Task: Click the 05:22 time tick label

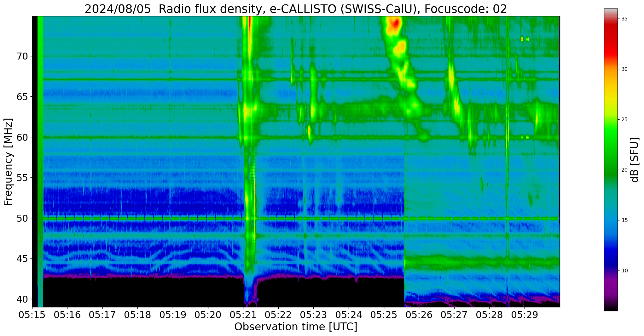Action: tap(278, 315)
